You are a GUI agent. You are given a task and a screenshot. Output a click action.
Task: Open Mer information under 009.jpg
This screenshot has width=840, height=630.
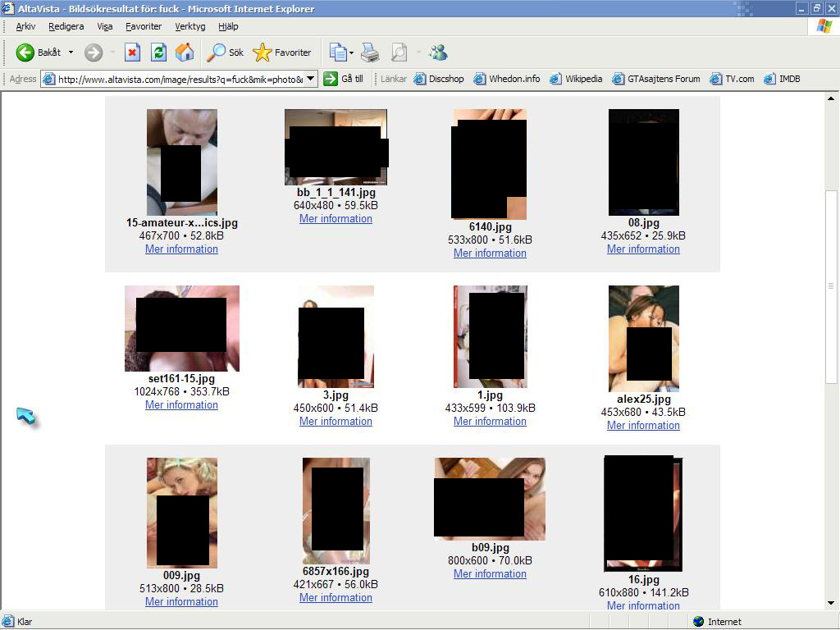(x=181, y=601)
